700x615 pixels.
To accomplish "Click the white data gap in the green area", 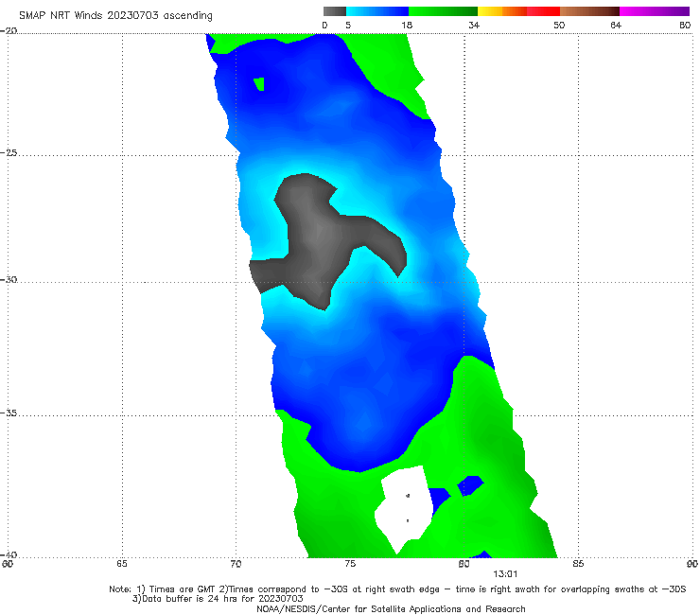I will click(x=406, y=507).
